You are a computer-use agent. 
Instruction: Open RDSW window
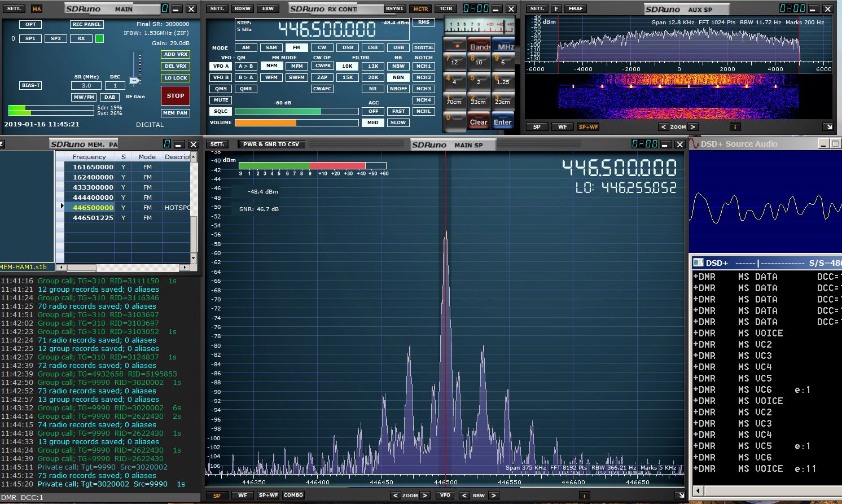click(x=243, y=8)
